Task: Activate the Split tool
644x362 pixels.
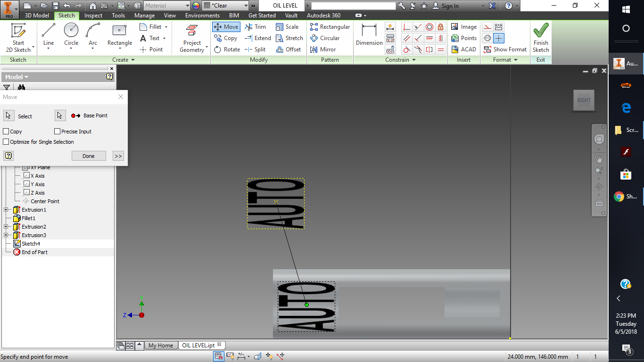Action: (255, 49)
